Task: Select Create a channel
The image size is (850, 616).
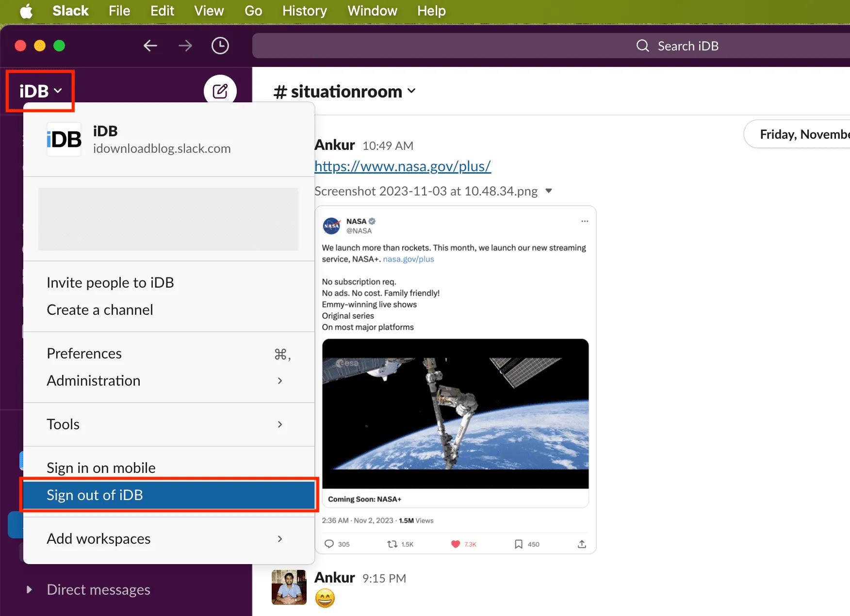Action: [169, 309]
